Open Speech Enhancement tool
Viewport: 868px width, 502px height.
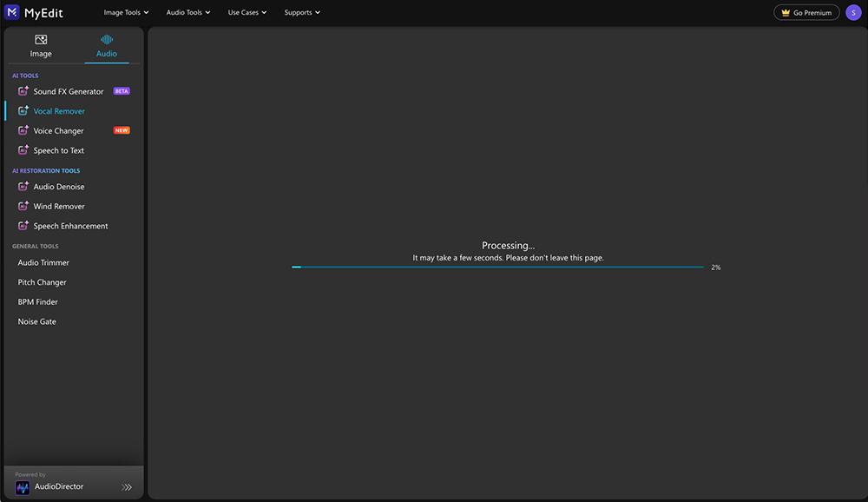click(71, 226)
